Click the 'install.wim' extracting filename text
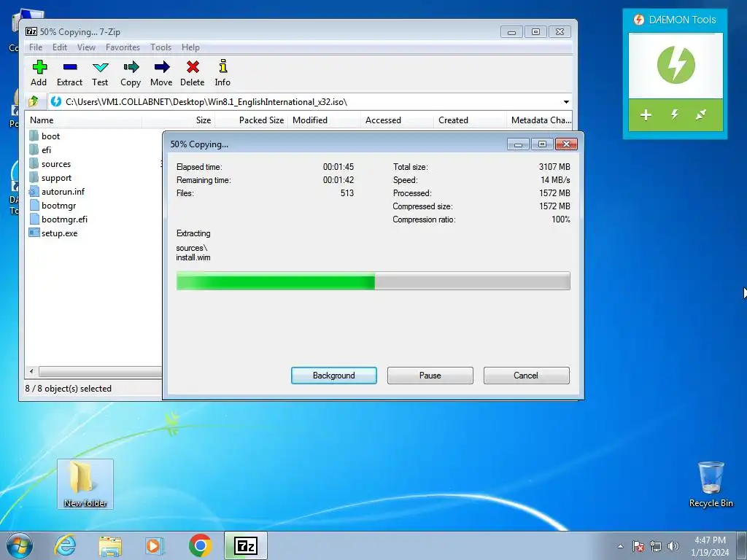 pos(193,257)
